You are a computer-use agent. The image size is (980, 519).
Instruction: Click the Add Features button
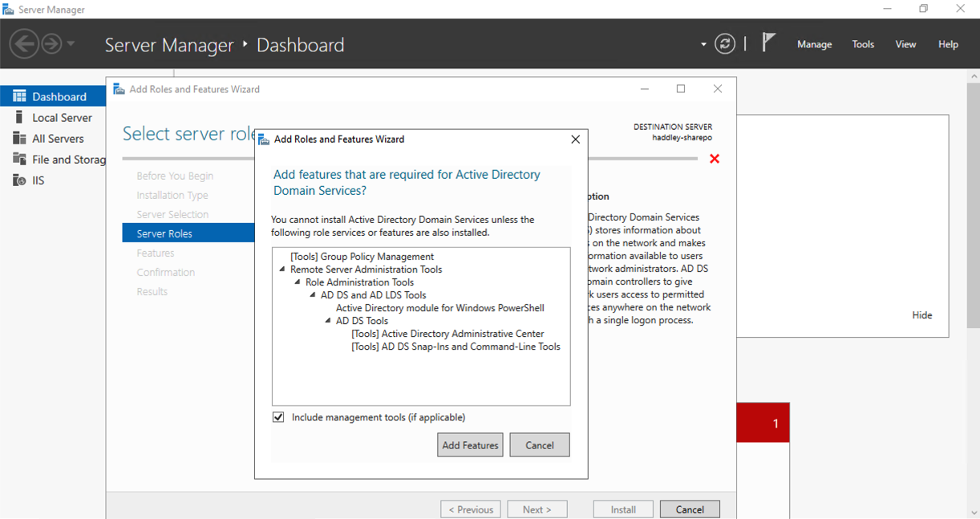(x=470, y=445)
